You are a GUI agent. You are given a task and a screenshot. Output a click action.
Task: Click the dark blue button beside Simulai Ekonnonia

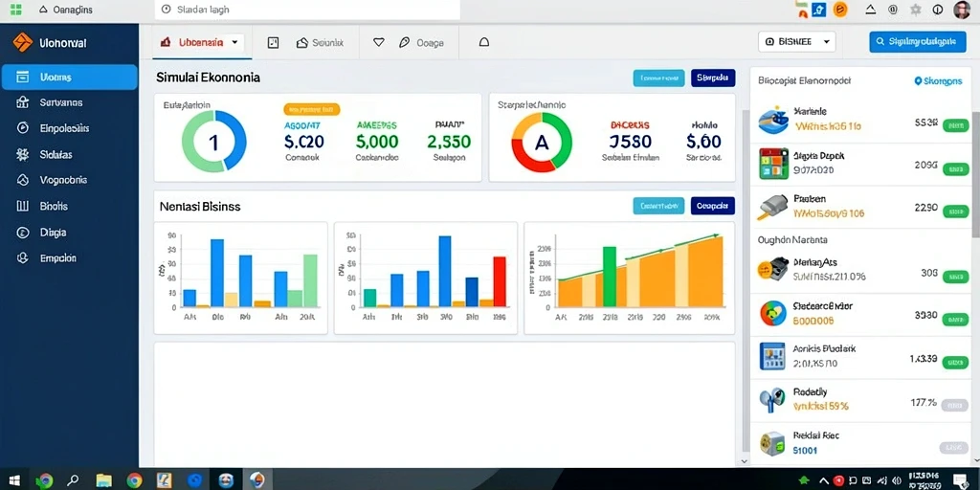tap(713, 78)
